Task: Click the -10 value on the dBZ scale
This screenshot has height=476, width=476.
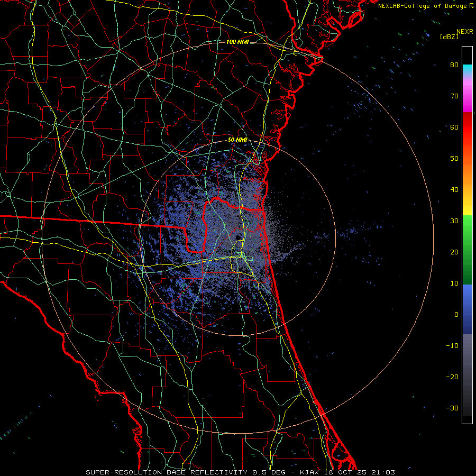Action: (x=452, y=346)
